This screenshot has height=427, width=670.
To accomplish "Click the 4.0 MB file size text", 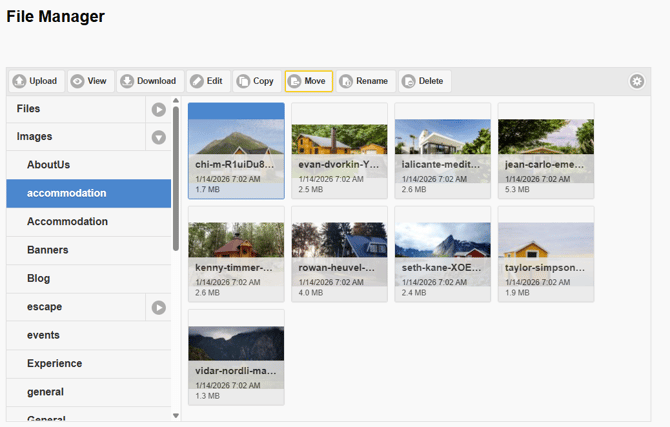I will 311,293.
